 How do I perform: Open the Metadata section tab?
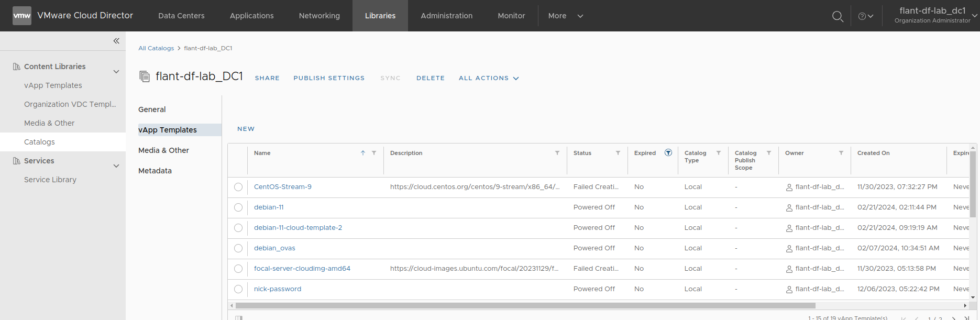[155, 171]
